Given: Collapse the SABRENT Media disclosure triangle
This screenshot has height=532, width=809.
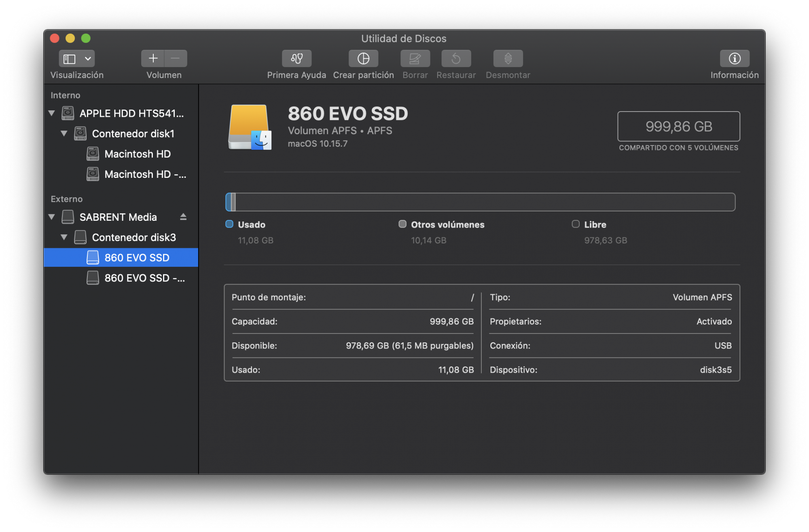Looking at the screenshot, I should (x=52, y=217).
